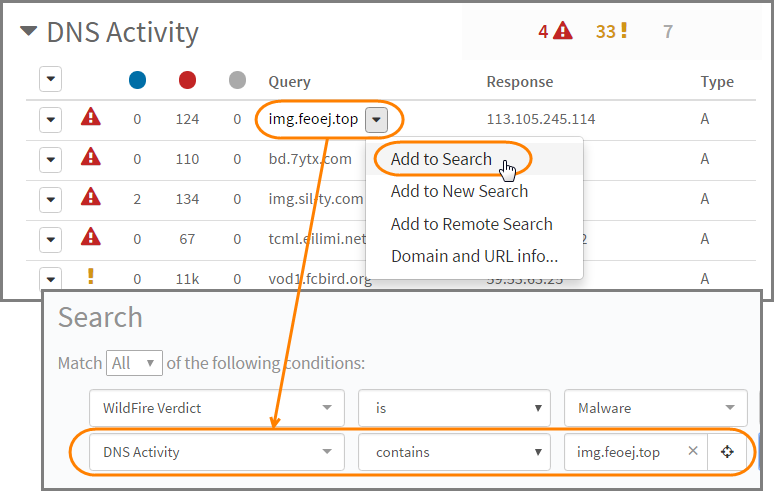Click the gray circle column header

tap(237, 81)
